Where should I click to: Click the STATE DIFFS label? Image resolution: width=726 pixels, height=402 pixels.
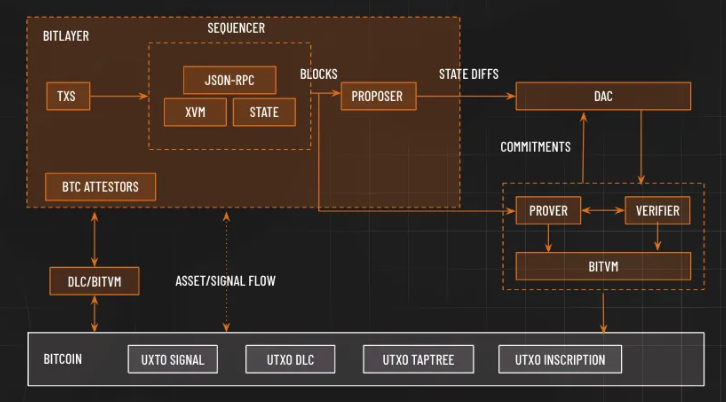point(468,74)
